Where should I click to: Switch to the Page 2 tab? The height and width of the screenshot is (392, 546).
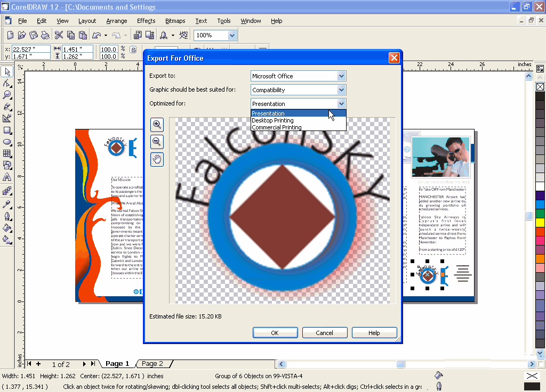tap(152, 363)
